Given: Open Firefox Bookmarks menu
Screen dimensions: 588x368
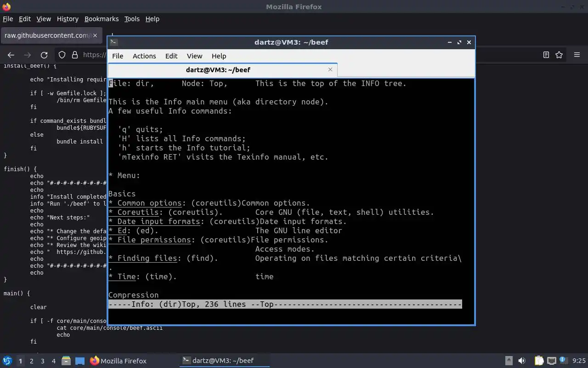Looking at the screenshot, I should click(x=102, y=19).
